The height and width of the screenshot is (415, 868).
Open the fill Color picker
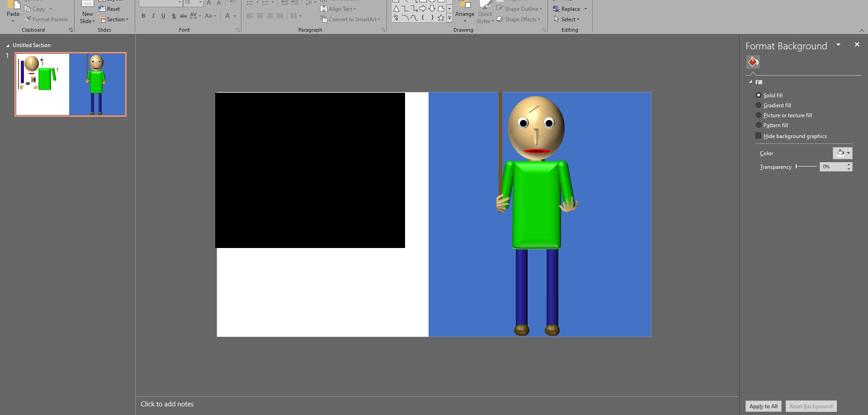pyautogui.click(x=843, y=153)
